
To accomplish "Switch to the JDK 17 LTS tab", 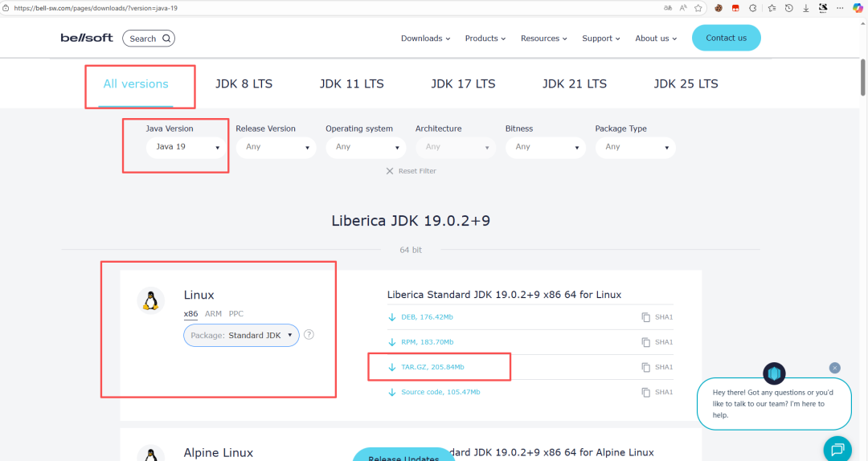I will (463, 84).
